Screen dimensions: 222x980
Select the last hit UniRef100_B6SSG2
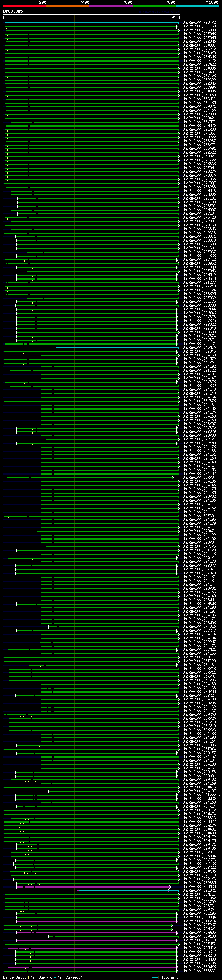199,971
